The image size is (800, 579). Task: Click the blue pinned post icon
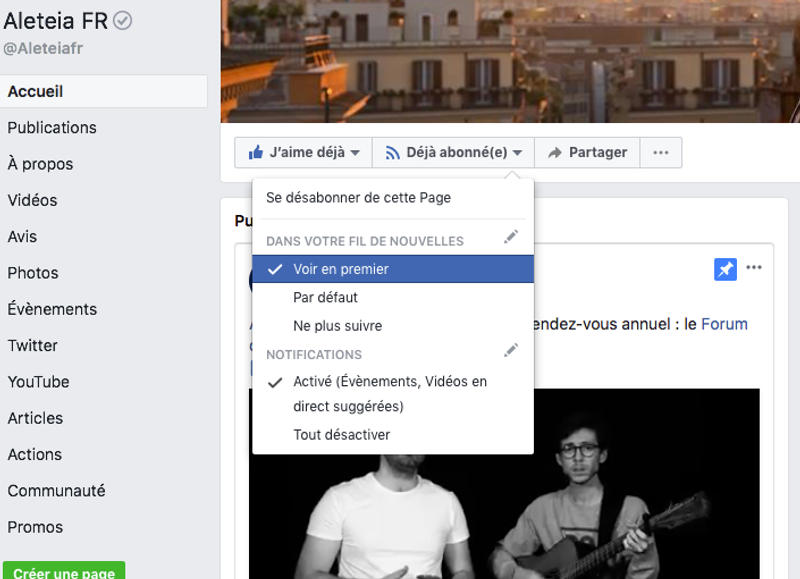[x=725, y=269]
